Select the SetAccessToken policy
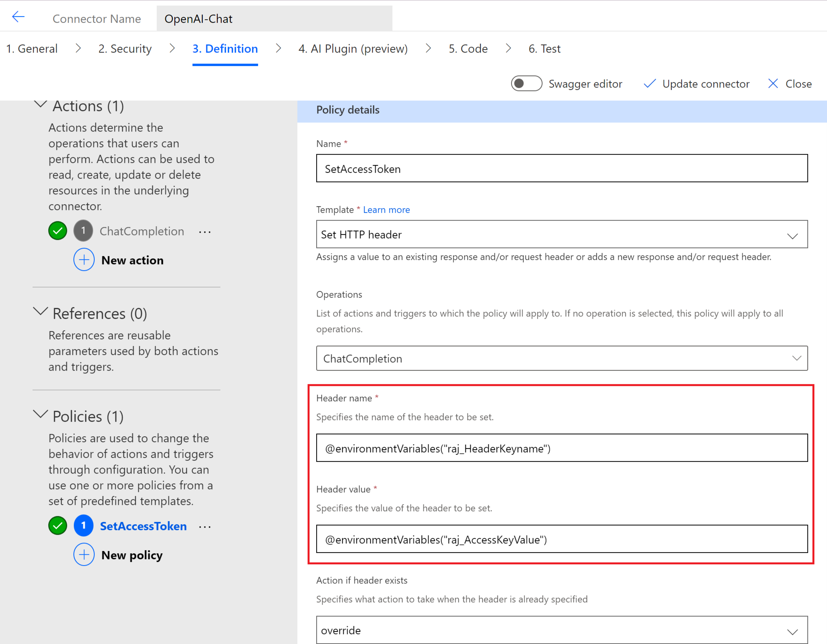The width and height of the screenshot is (827, 644). click(x=143, y=526)
